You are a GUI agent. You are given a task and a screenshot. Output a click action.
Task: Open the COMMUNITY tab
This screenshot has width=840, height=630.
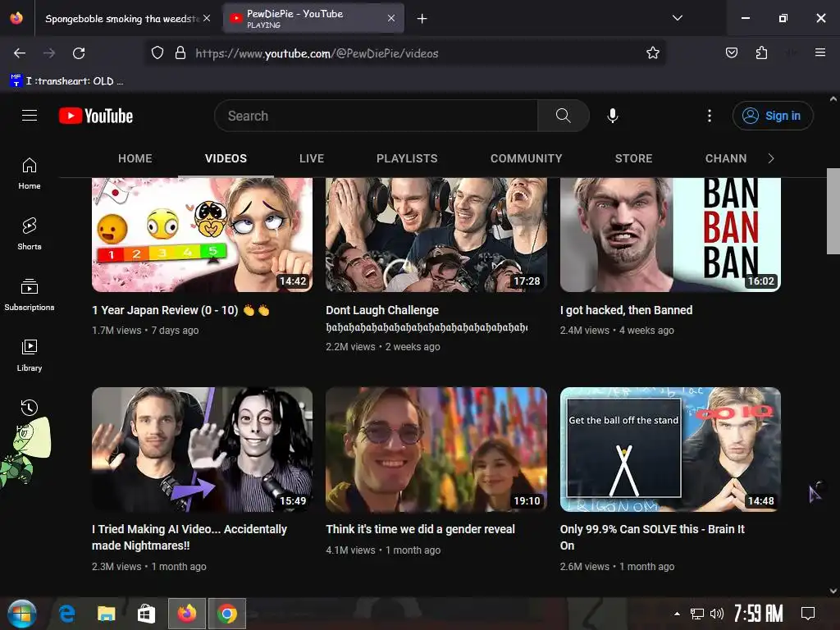526,158
